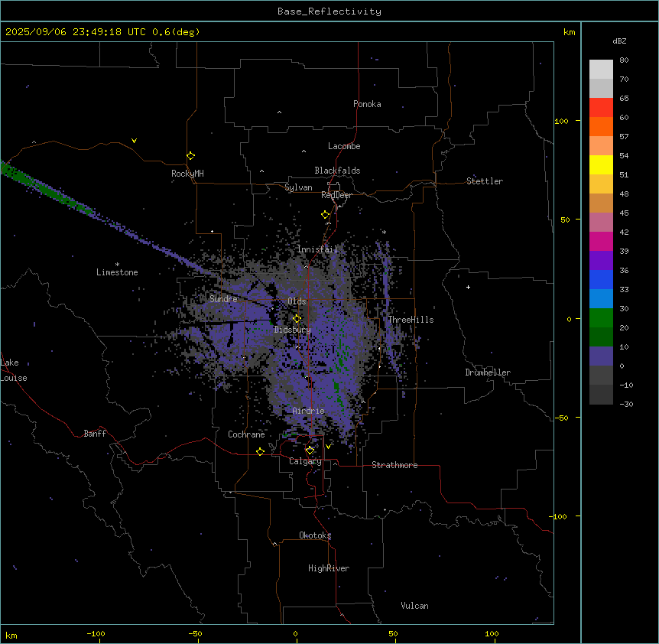Click the yellow 54 dBZ legend swatch
The image size is (659, 644).
pos(601,164)
